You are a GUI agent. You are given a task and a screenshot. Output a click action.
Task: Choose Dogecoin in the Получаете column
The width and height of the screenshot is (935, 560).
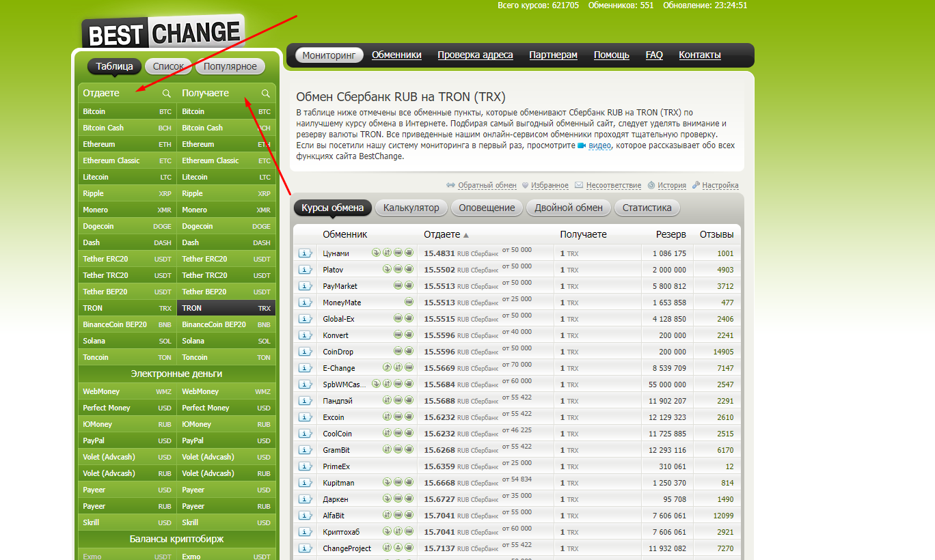[x=226, y=226]
